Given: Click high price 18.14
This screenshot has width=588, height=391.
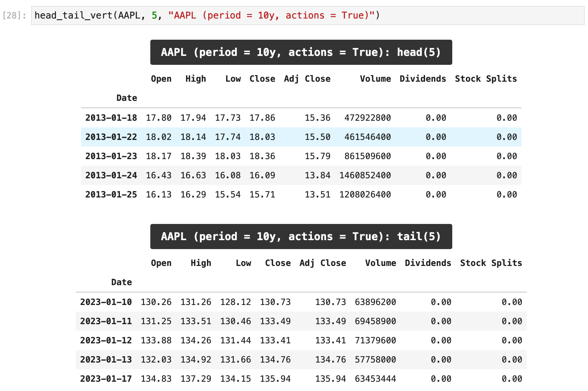Looking at the screenshot, I should (193, 137).
